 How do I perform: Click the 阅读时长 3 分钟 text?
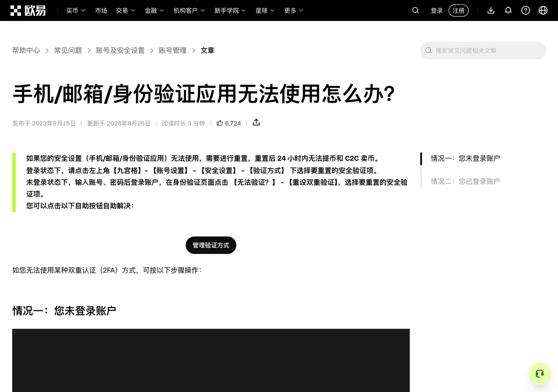pos(183,123)
